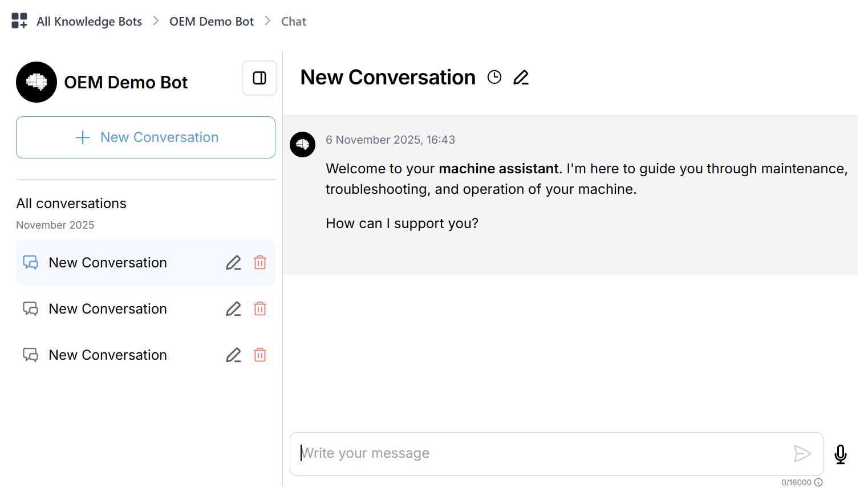Click the OEM Demo Bot logo in the sidebar
The width and height of the screenshot is (868, 488).
click(x=36, y=82)
